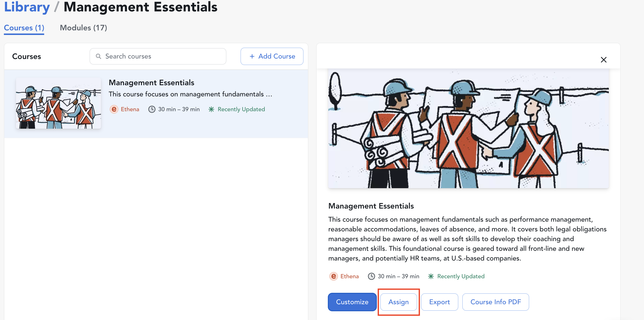
Task: Click the plus icon on Add Course
Action: pos(252,56)
